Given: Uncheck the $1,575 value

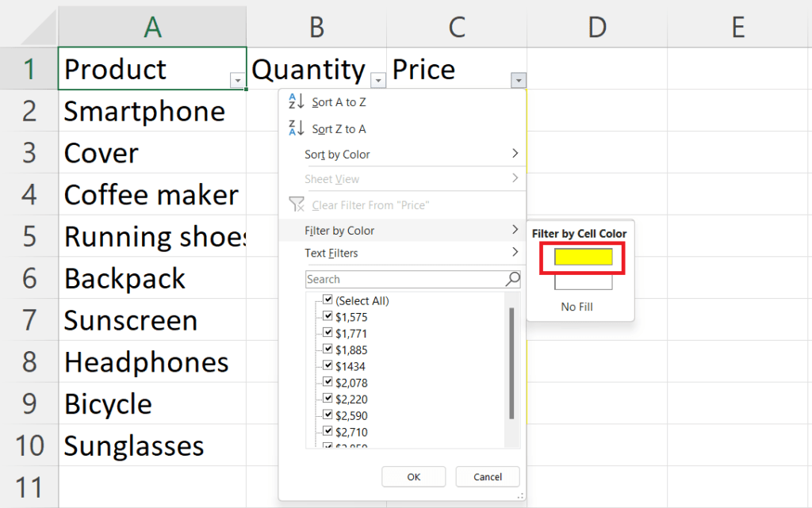Looking at the screenshot, I should coord(327,315).
